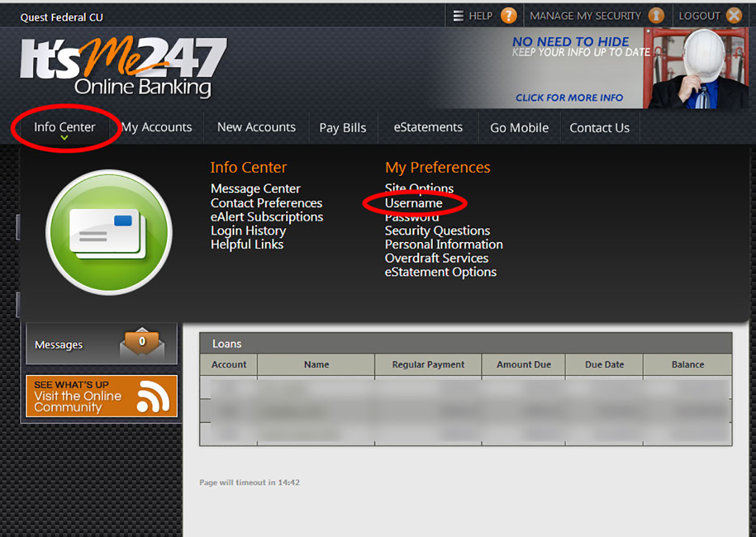The image size is (756, 537).
Task: Click the It's Me 247 Online Banking logo
Action: 123,68
